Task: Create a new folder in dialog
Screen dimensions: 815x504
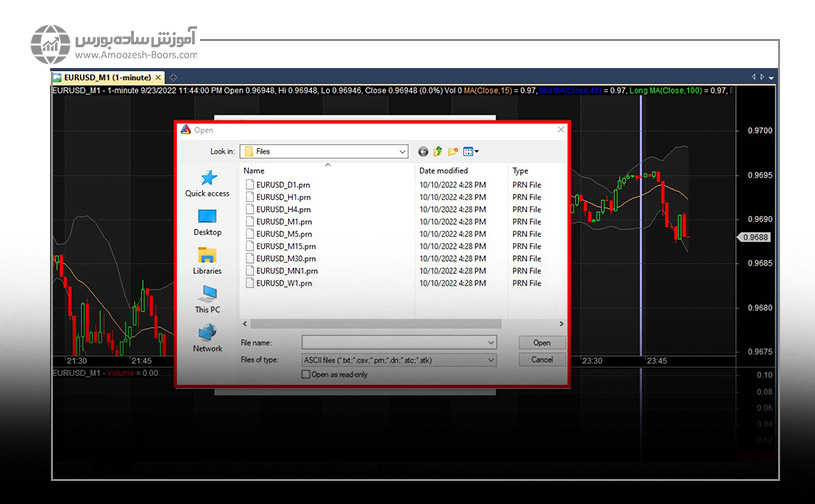Action: [453, 151]
